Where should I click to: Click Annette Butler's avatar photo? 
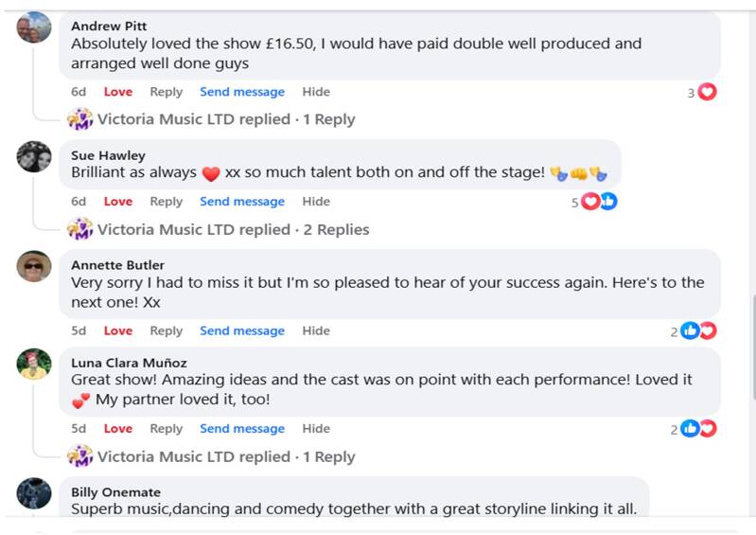coord(34,266)
